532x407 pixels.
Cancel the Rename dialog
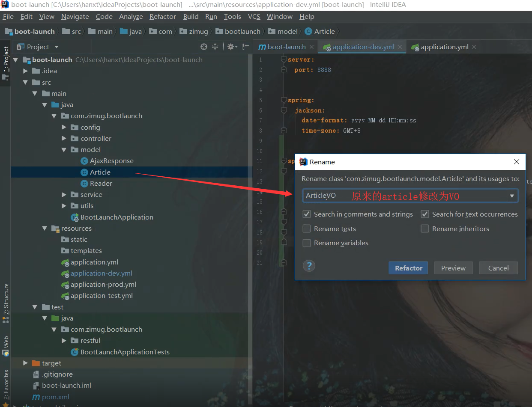[499, 268]
